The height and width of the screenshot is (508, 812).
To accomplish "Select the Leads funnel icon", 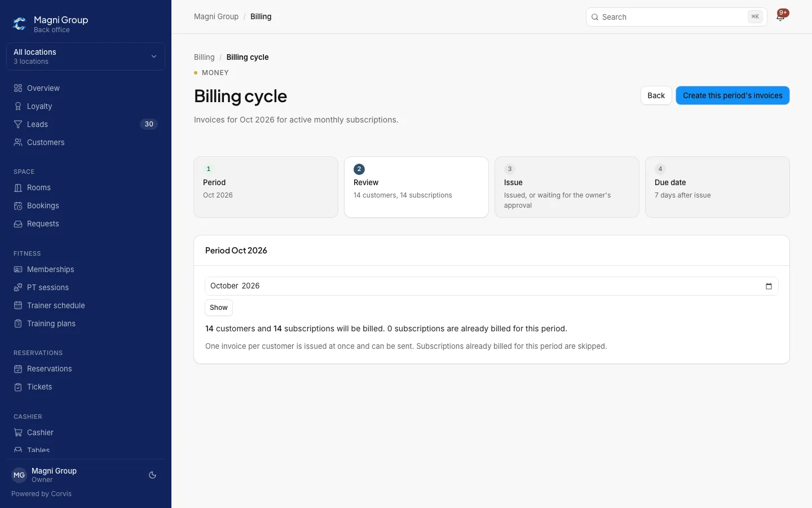I will [18, 124].
